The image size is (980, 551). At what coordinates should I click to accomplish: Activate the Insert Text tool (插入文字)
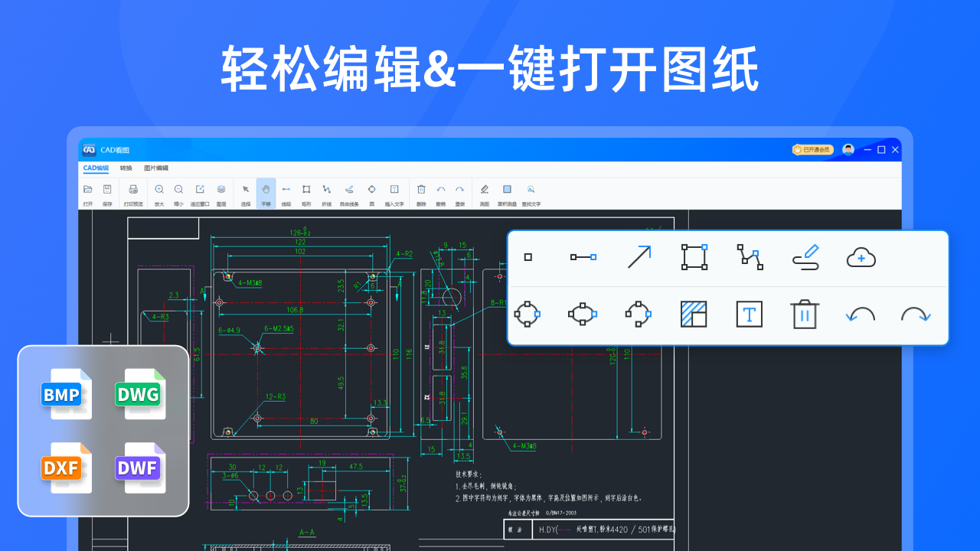tap(394, 193)
